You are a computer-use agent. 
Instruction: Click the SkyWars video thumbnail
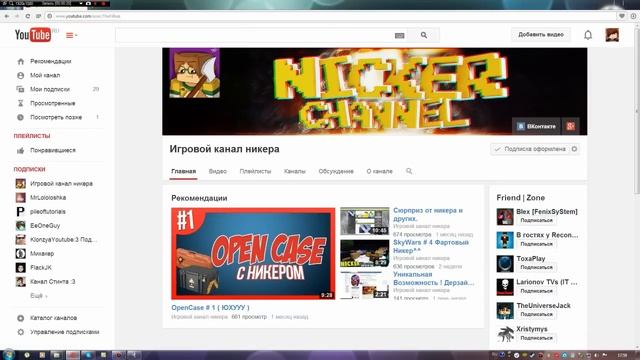coord(364,253)
